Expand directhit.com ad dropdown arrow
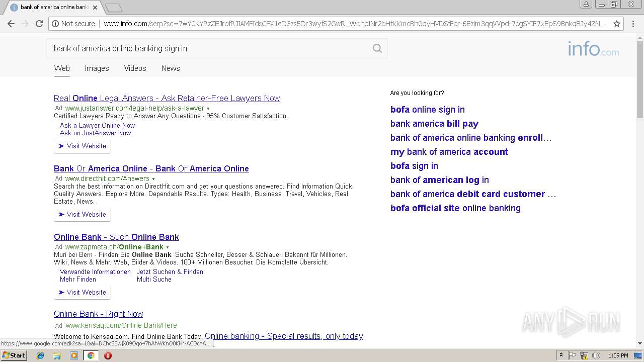Viewport: 644px width, 362px height. 153,179
